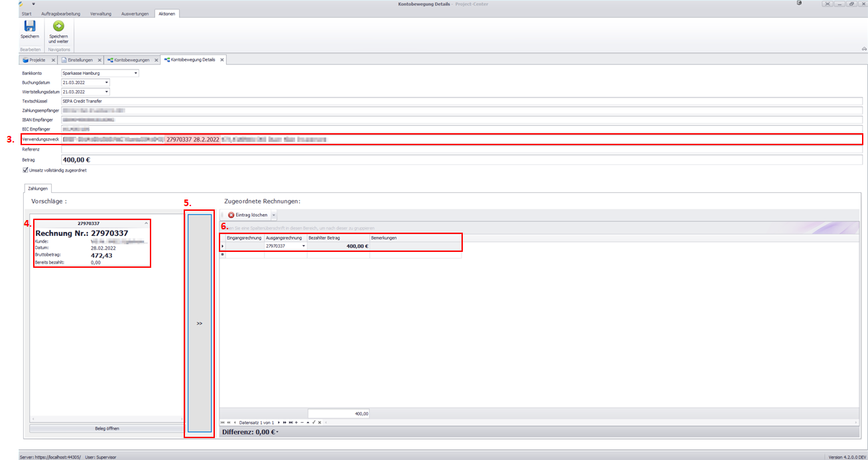The width and height of the screenshot is (868, 460).
Task: Open Ausgangsrechnung 27970337 cell dropdown
Action: 304,246
